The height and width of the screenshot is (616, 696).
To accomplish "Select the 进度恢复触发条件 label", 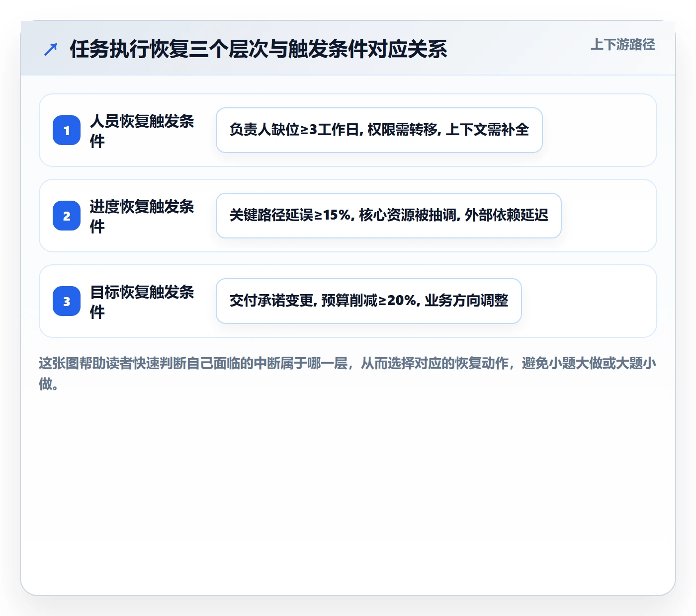I will pos(142,216).
